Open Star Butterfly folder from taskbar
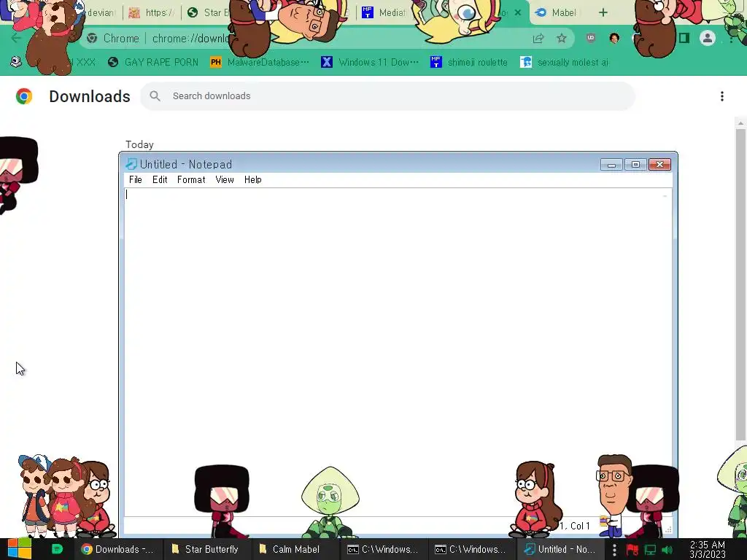This screenshot has height=560, width=747. [205, 549]
